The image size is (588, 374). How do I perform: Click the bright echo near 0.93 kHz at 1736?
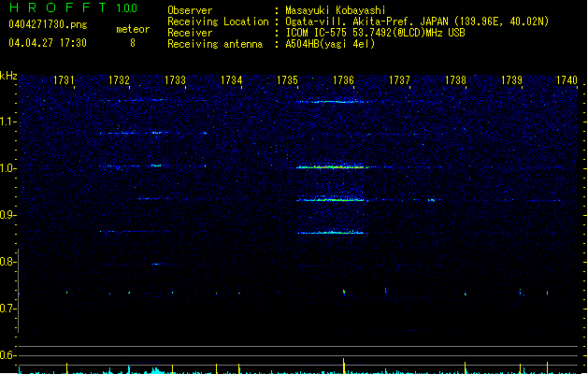coord(331,200)
